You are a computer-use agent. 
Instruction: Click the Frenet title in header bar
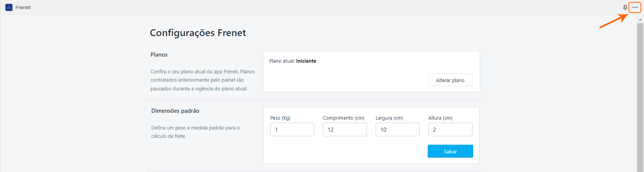pyautogui.click(x=23, y=7)
